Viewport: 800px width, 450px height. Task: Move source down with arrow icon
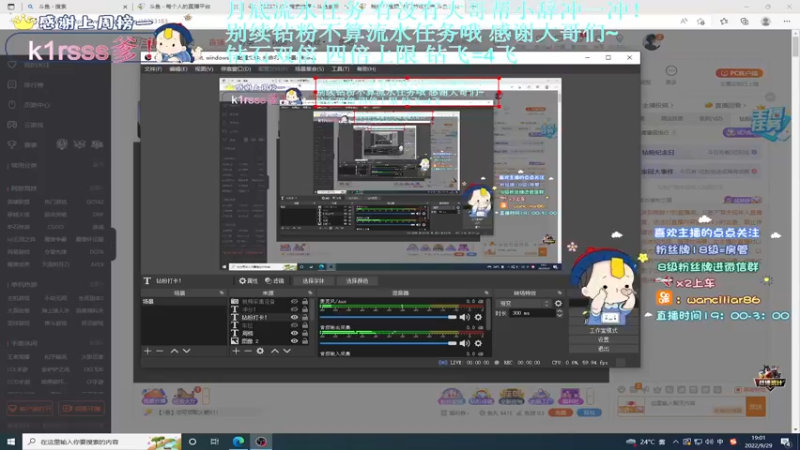[287, 351]
